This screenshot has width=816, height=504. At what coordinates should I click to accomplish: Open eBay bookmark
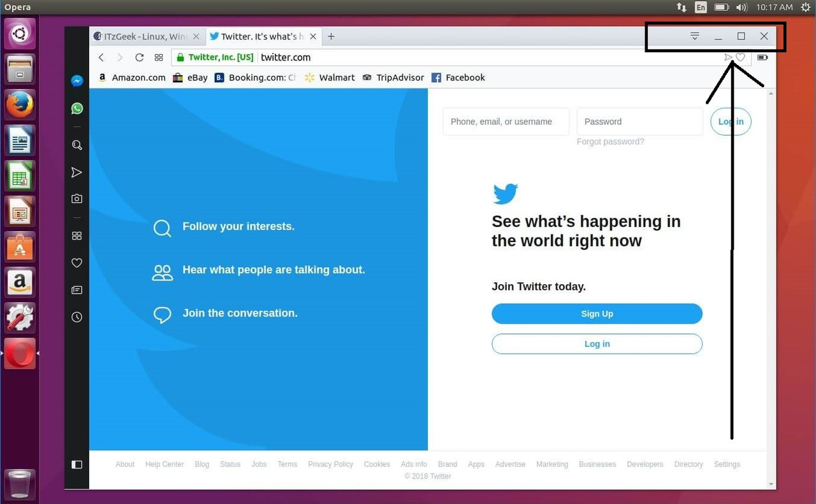click(191, 78)
